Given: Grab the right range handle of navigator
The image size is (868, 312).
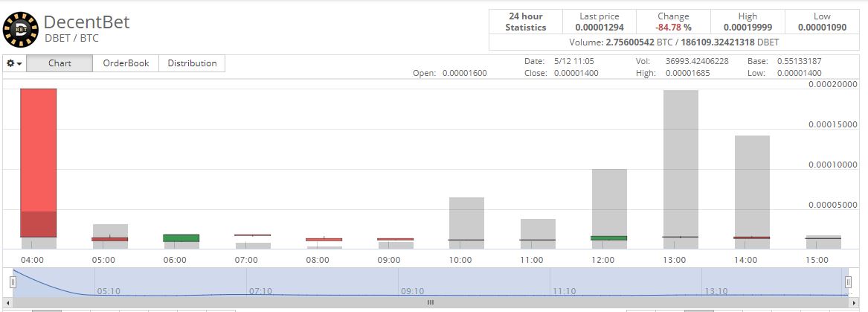Looking at the screenshot, I should coord(848,282).
